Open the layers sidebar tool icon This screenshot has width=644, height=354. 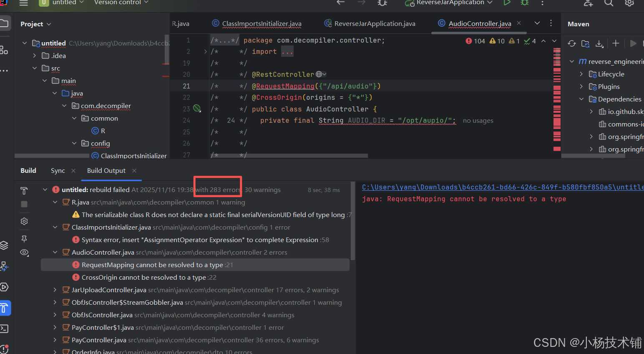tap(4, 245)
